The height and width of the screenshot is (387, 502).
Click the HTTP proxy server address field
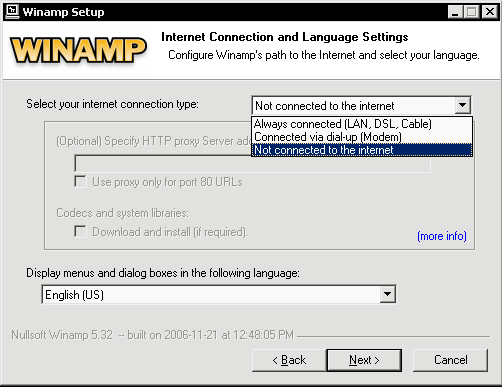click(x=252, y=163)
